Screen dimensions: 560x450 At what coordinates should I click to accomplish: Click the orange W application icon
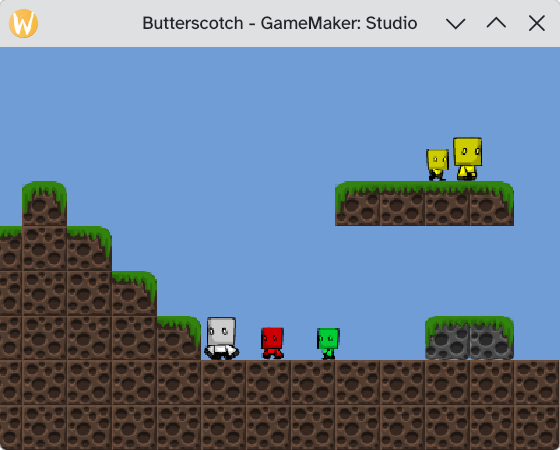coord(24,23)
